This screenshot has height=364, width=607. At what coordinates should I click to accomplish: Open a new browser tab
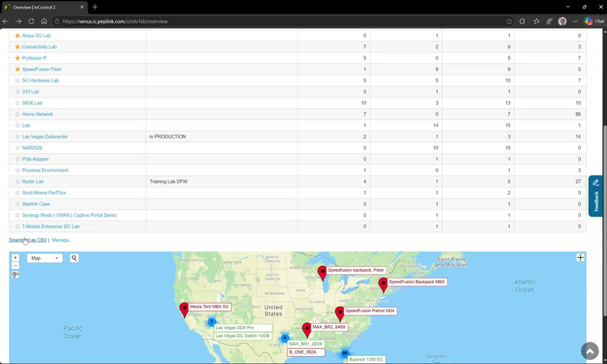[x=95, y=7]
